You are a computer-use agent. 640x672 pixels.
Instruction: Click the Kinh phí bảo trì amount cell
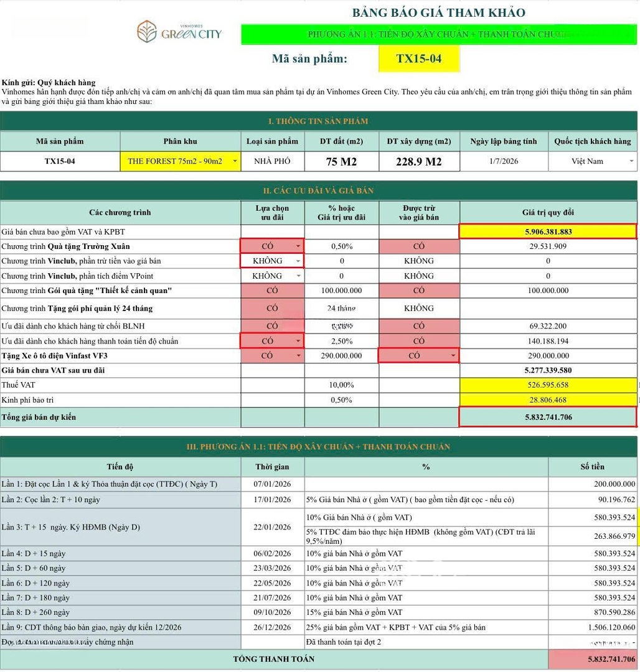[547, 400]
